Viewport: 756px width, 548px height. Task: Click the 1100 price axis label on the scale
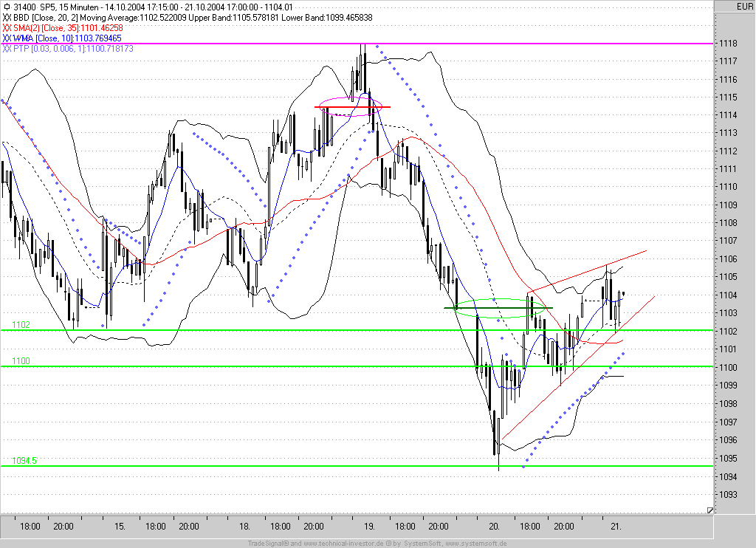(x=728, y=368)
